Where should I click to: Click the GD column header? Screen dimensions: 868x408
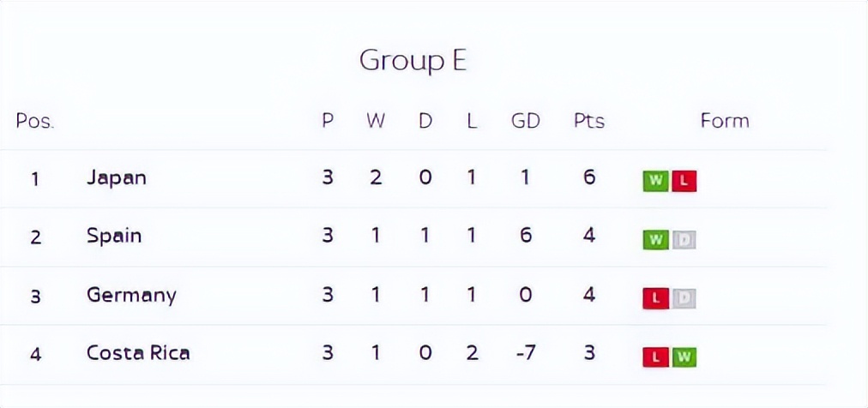tap(525, 121)
